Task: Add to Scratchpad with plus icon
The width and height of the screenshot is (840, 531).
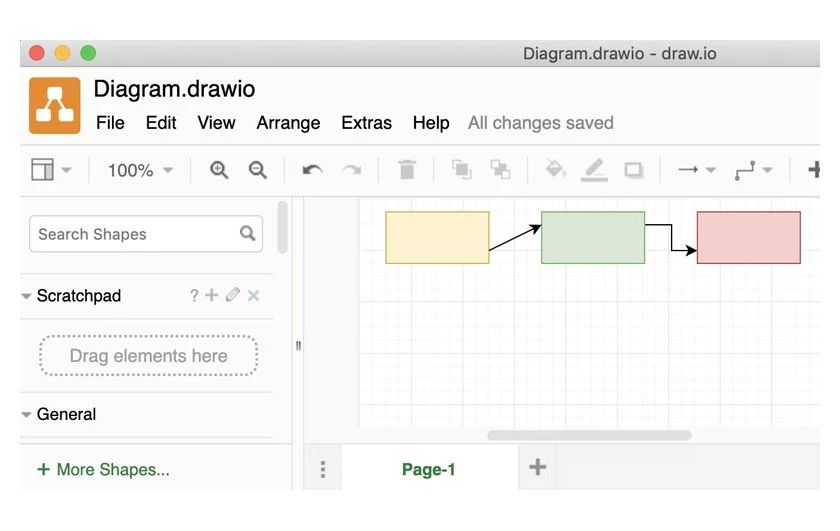Action: pyautogui.click(x=212, y=295)
